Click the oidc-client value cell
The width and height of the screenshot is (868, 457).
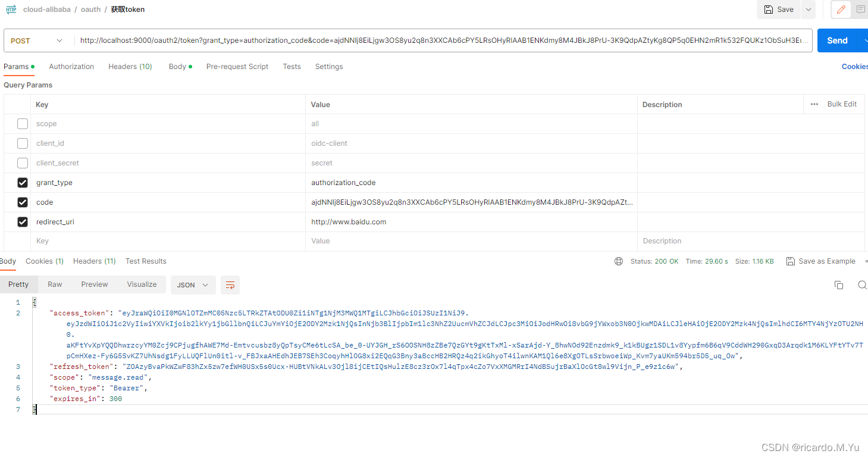pyautogui.click(x=471, y=143)
